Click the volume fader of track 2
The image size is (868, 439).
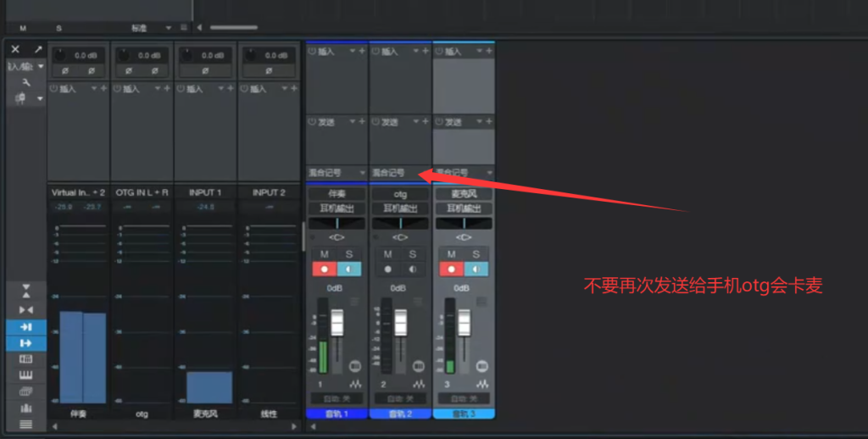coord(401,322)
